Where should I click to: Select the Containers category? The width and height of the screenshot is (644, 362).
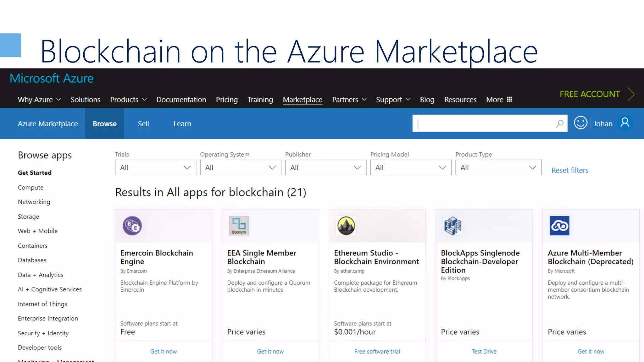point(33,245)
